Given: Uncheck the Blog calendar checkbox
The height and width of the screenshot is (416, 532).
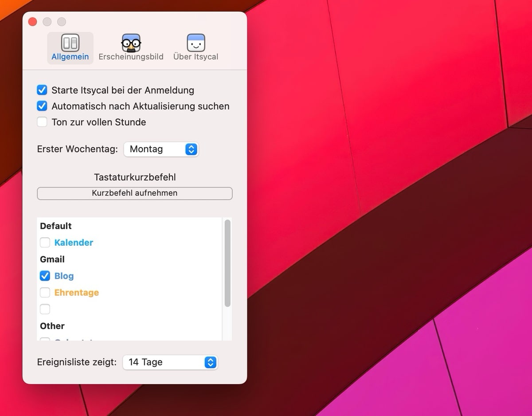Looking at the screenshot, I should point(45,276).
